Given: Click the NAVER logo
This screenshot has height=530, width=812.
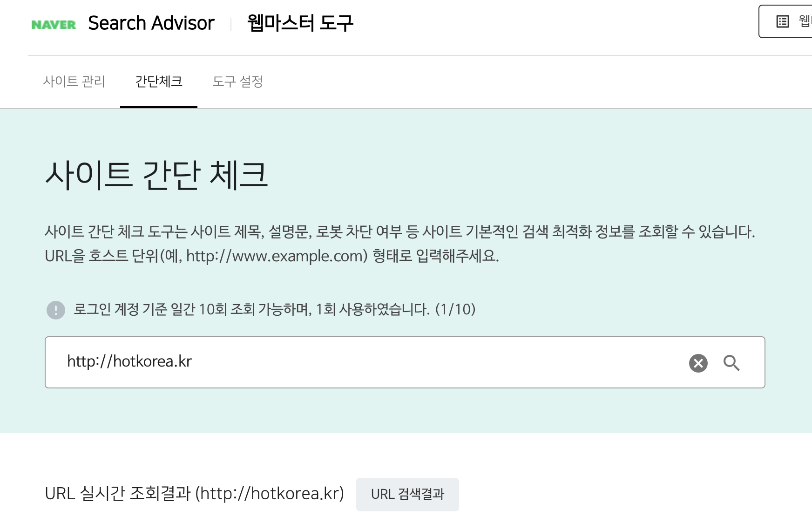Looking at the screenshot, I should (54, 25).
